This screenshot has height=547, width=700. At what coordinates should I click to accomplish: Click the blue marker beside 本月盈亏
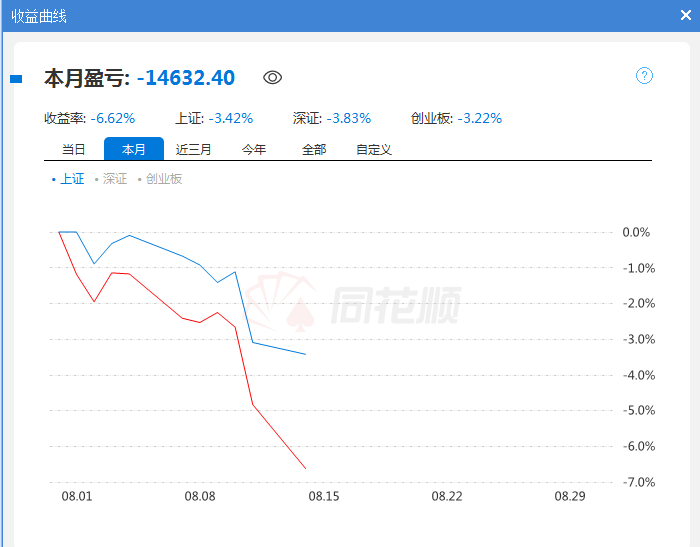pos(15,78)
